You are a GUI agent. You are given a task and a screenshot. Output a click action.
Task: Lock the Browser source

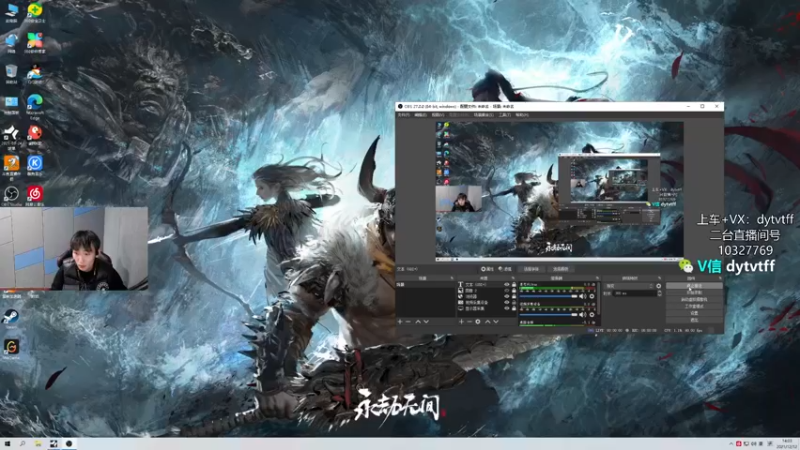coord(514,296)
